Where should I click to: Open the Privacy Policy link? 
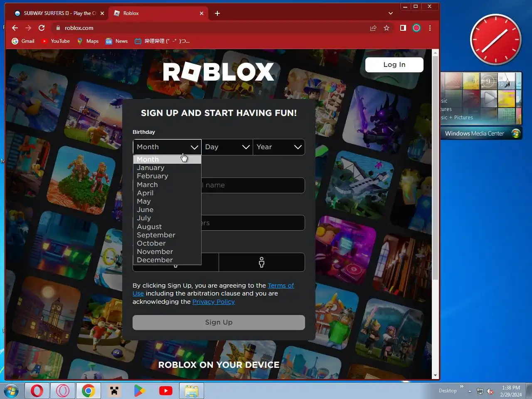point(214,302)
